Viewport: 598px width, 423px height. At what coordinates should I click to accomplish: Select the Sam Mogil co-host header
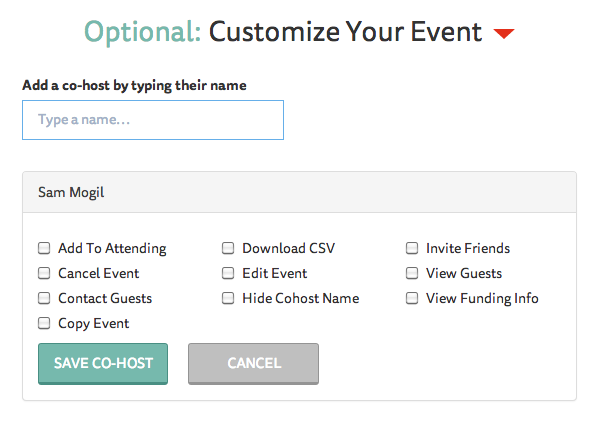click(299, 192)
